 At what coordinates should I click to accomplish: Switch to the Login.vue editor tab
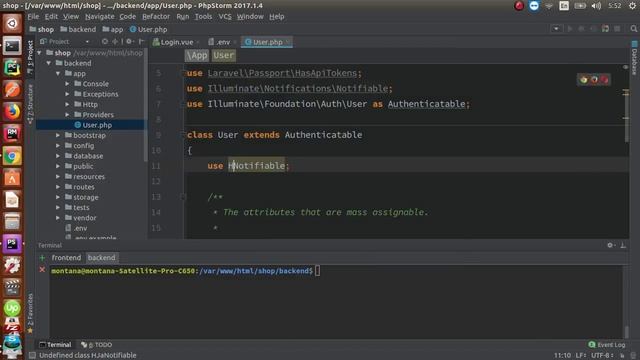[176, 42]
